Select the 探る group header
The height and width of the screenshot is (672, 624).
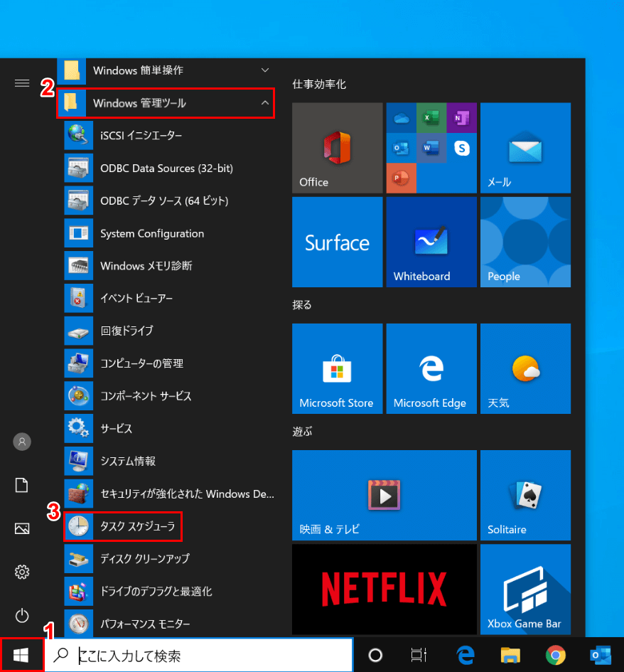(x=302, y=305)
